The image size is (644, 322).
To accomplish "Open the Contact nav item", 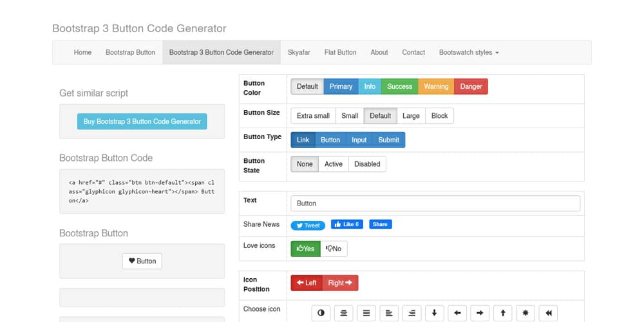I will 413,53.
